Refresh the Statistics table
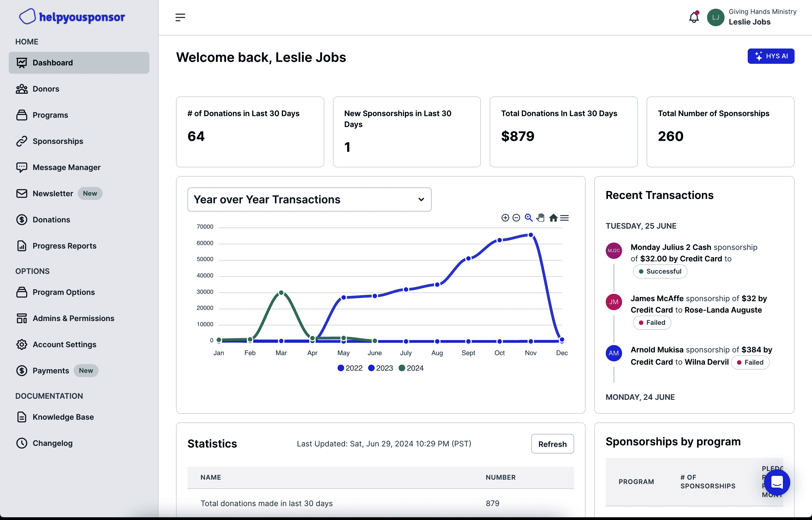This screenshot has height=520, width=812. (552, 444)
